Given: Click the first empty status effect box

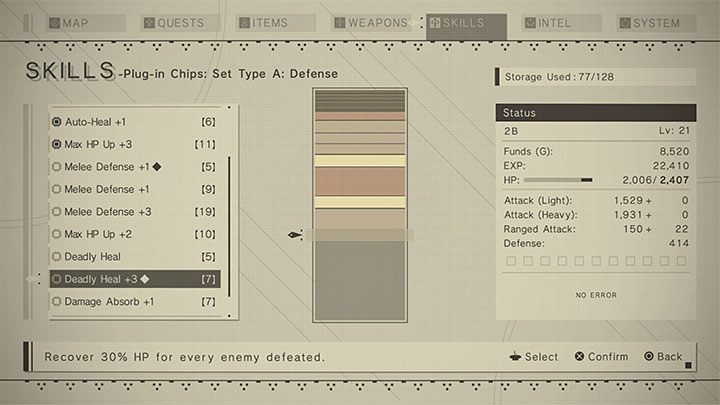Looking at the screenshot, I should click(511, 261).
